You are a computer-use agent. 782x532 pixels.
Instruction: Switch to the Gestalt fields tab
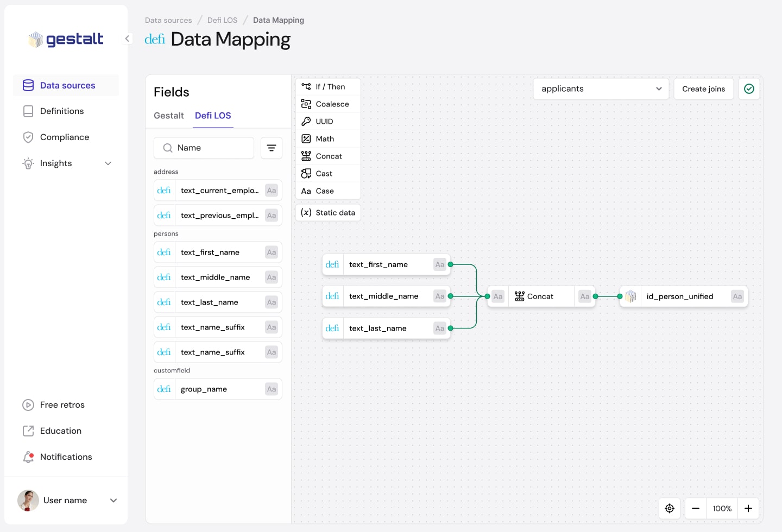tap(168, 116)
